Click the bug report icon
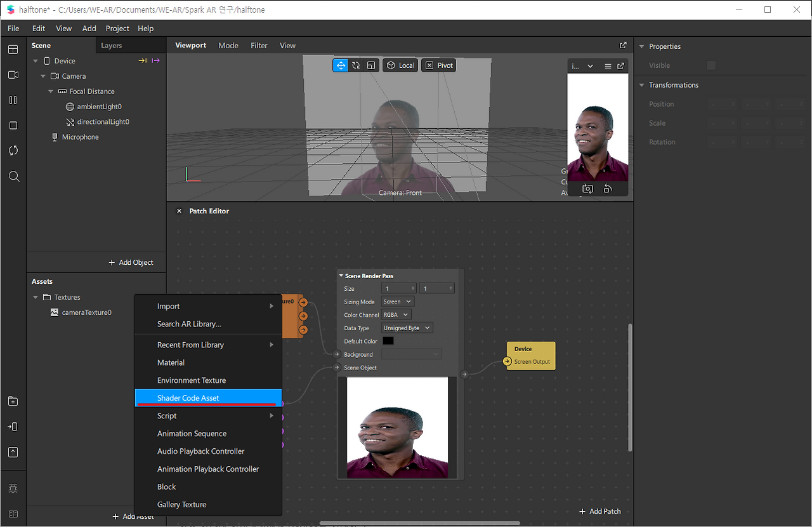Screen dimensions: 812x527 (13, 488)
